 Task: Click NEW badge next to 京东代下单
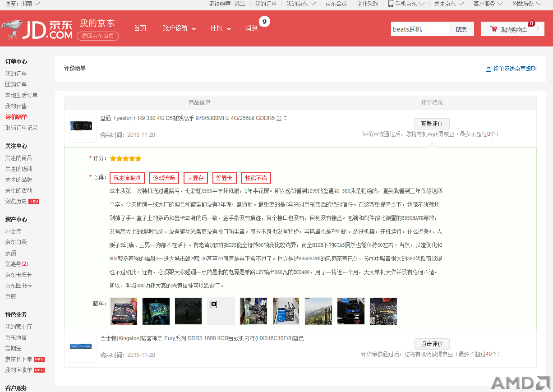coord(39,360)
